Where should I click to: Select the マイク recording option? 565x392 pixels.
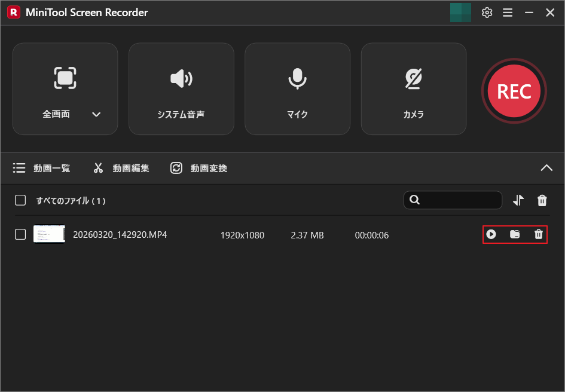coord(297,88)
